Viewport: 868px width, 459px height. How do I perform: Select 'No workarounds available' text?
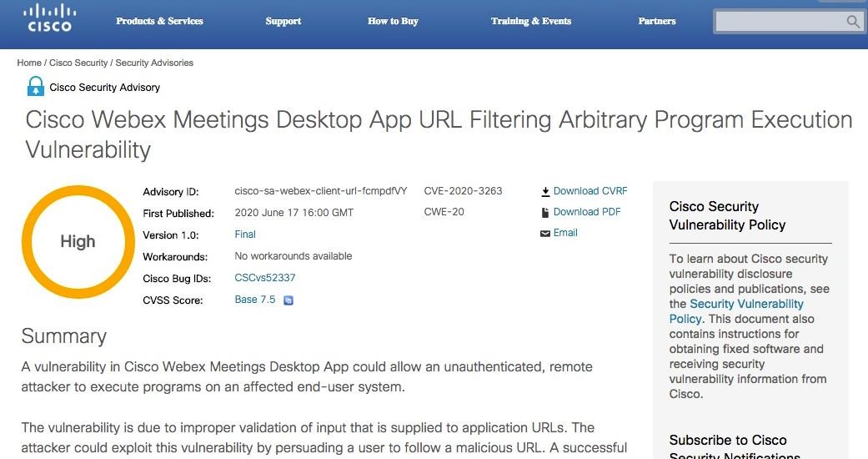coord(294,256)
